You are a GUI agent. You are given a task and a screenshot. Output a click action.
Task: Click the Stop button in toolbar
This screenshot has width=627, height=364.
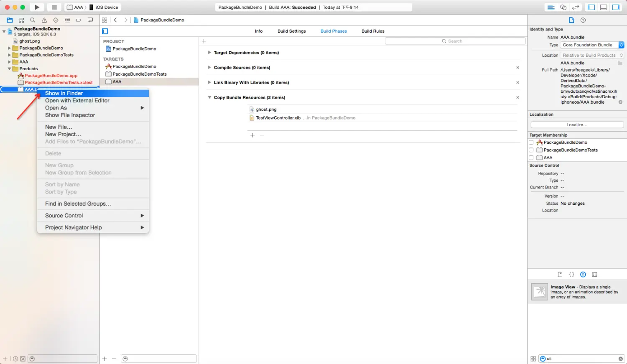point(54,7)
